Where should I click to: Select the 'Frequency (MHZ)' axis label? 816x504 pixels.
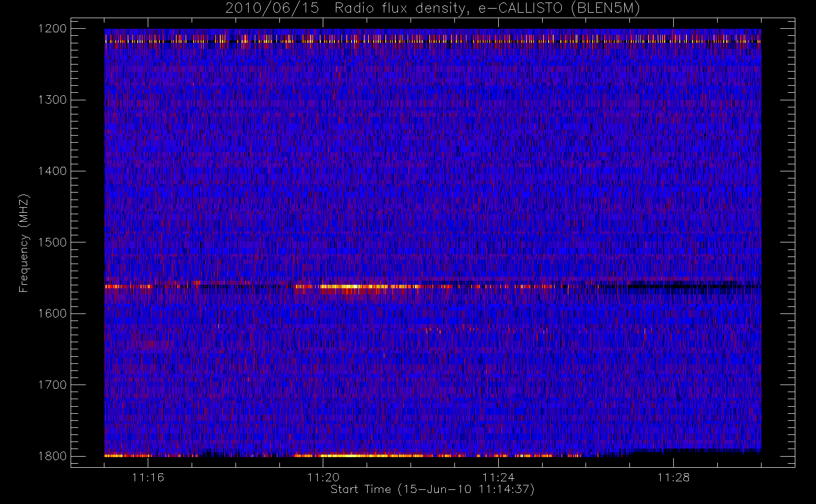click(23, 243)
